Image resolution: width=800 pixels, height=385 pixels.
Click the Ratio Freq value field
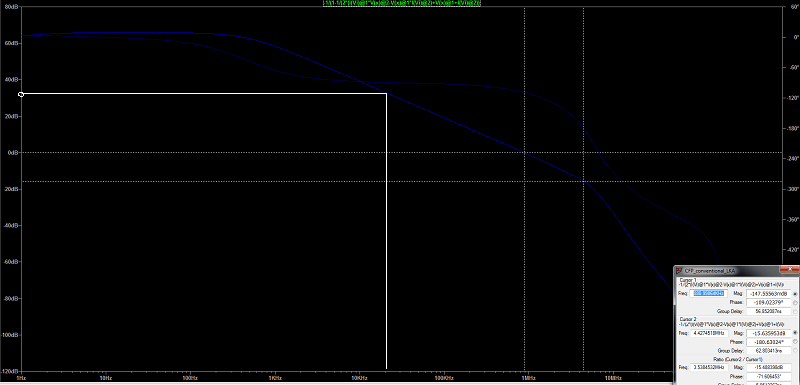[x=709, y=367]
